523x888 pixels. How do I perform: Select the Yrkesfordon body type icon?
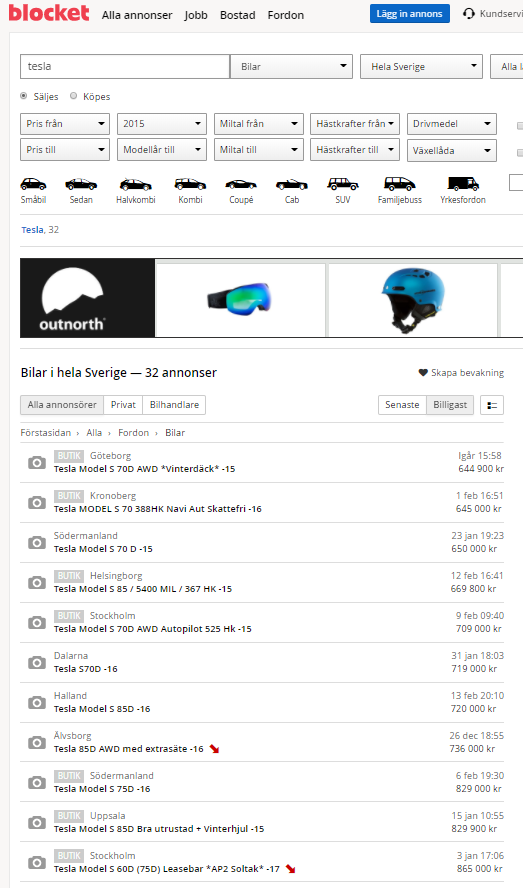463,183
